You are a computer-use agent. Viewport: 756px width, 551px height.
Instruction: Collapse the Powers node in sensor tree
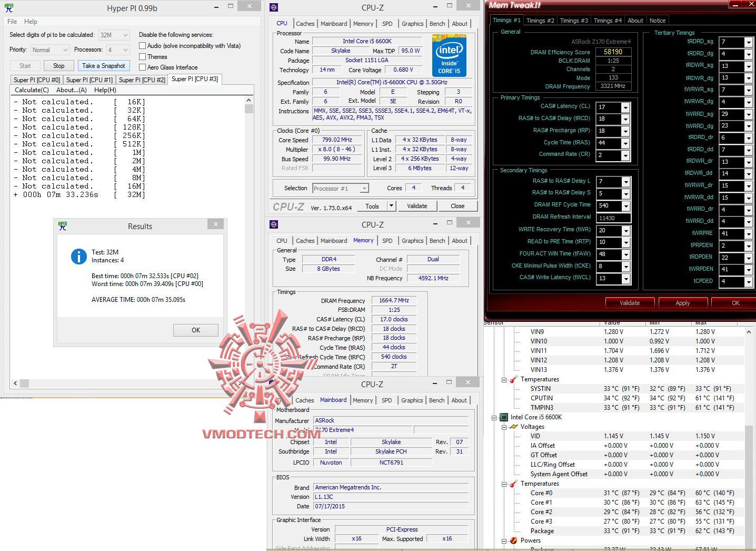(x=504, y=541)
